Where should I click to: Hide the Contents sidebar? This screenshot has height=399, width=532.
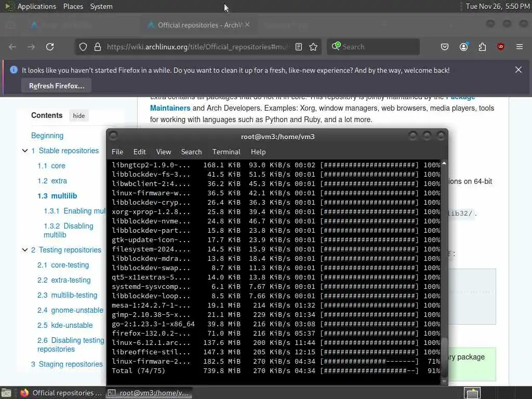tap(79, 116)
